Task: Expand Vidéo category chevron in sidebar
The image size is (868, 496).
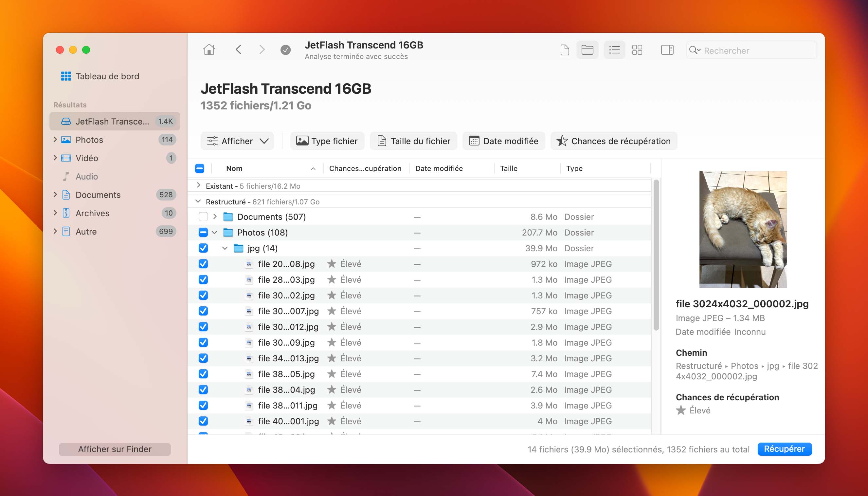Action: (x=55, y=158)
